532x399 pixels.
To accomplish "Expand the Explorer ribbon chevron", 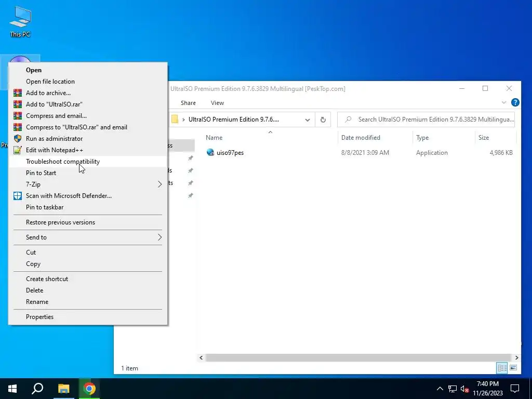I will (504, 102).
